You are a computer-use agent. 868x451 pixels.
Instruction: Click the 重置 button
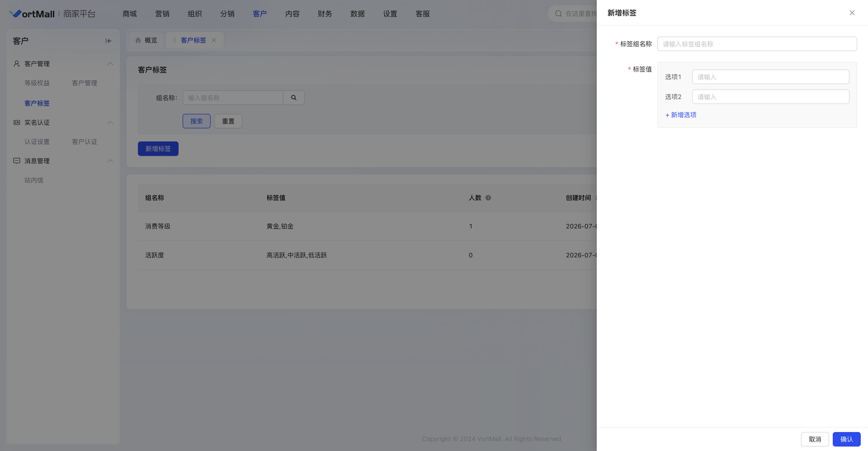point(228,121)
